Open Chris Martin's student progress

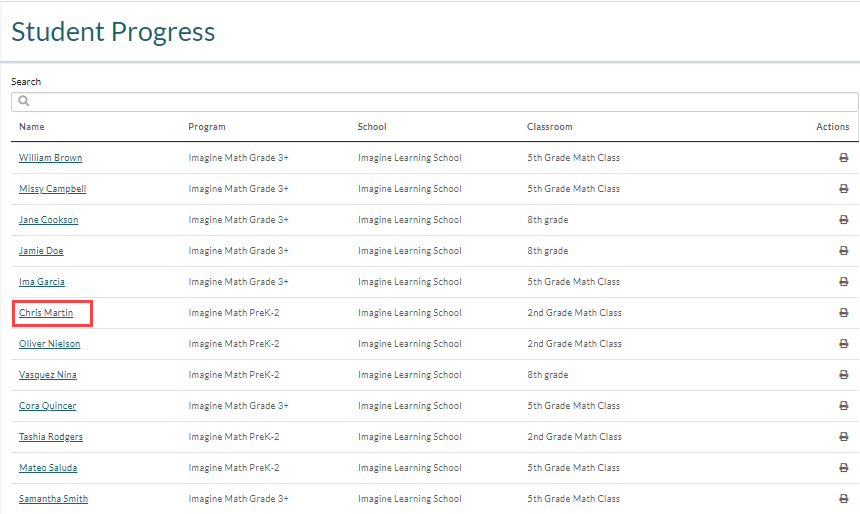pos(46,313)
